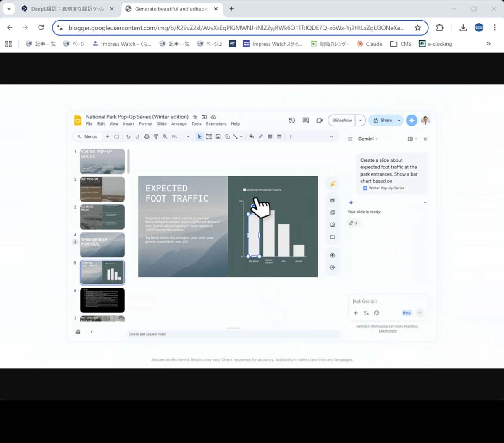Click the grid view icon below filmstrip
This screenshot has height=443, width=504.
[x=78, y=332]
